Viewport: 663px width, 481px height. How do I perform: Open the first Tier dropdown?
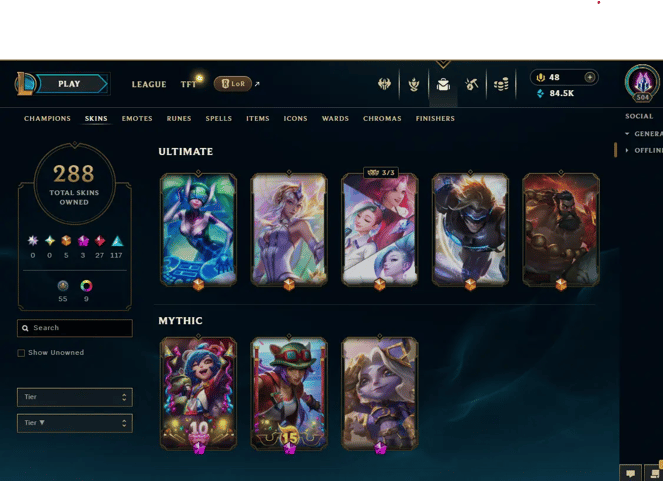(75, 397)
